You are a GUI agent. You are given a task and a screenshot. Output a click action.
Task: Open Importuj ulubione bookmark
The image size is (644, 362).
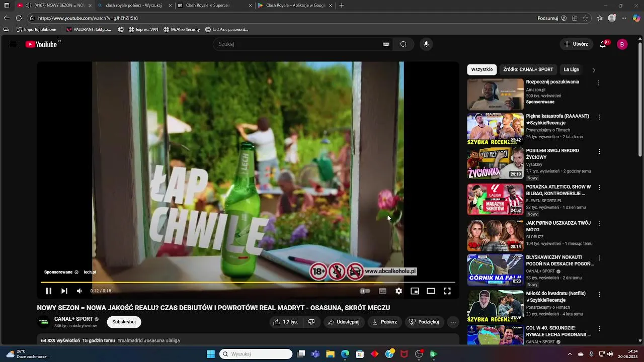[36, 30]
